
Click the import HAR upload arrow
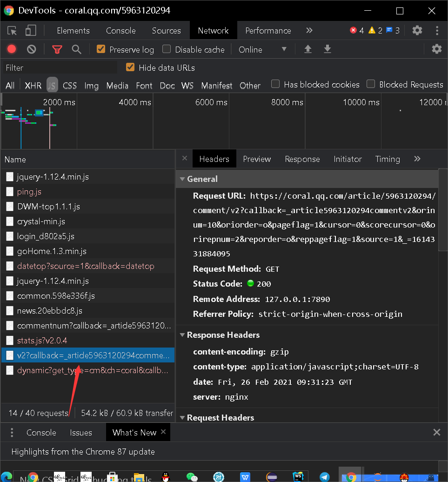point(308,49)
